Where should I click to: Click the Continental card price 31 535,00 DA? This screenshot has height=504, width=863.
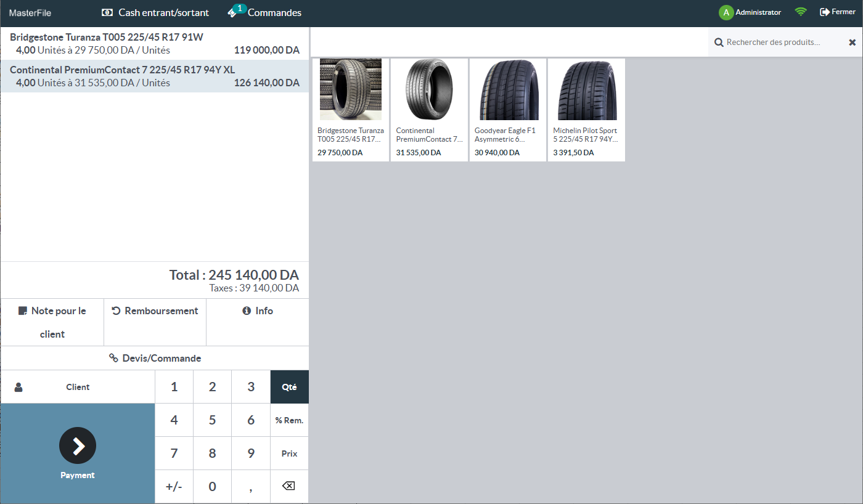pos(419,153)
